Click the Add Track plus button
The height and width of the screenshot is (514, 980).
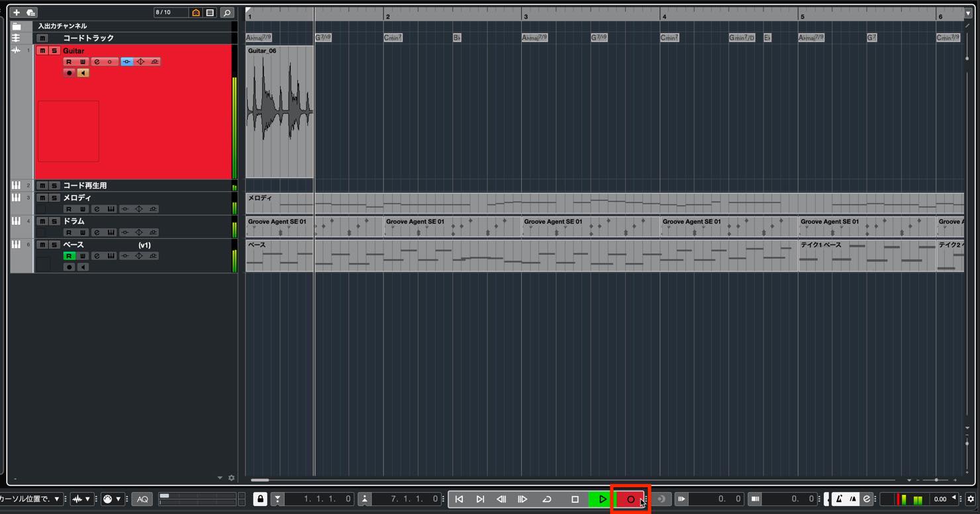click(17, 13)
